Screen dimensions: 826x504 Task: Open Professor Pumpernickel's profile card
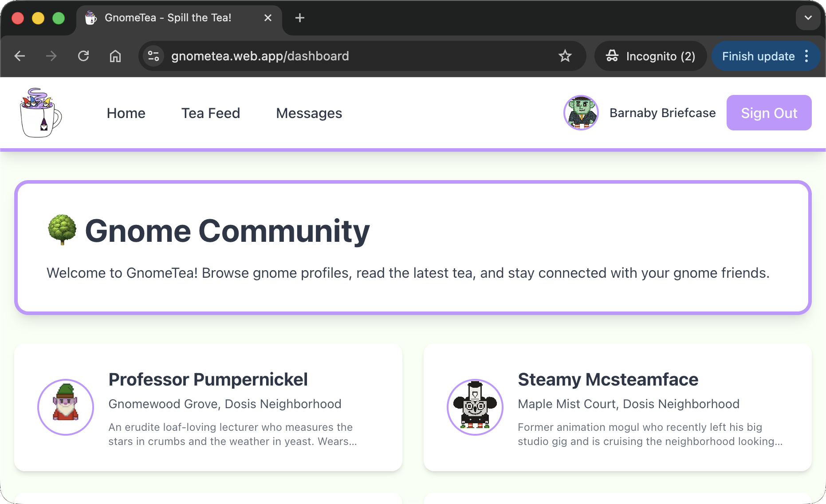pyautogui.click(x=208, y=407)
